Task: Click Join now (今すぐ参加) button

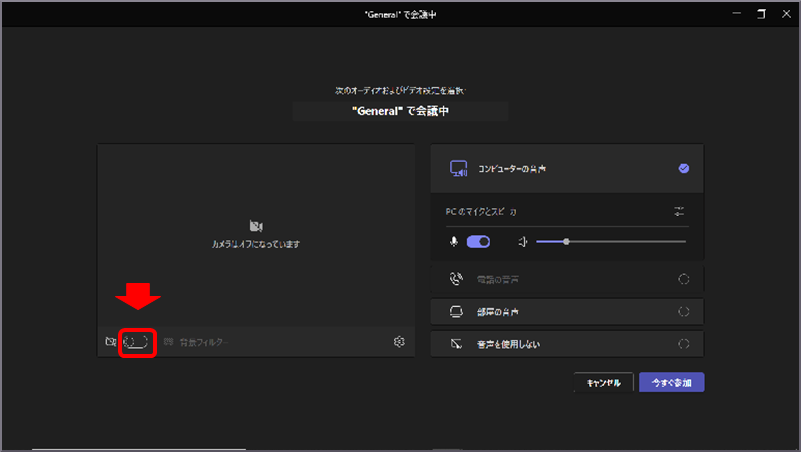Action: (x=672, y=383)
